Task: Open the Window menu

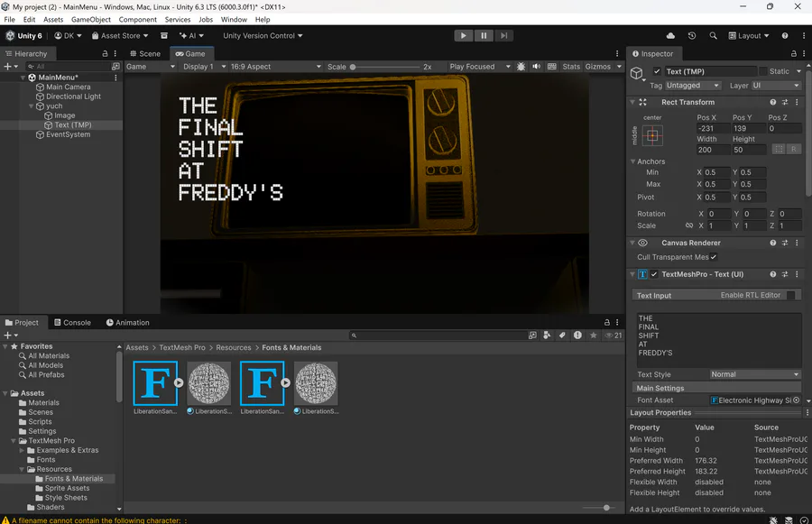Action: [x=234, y=19]
